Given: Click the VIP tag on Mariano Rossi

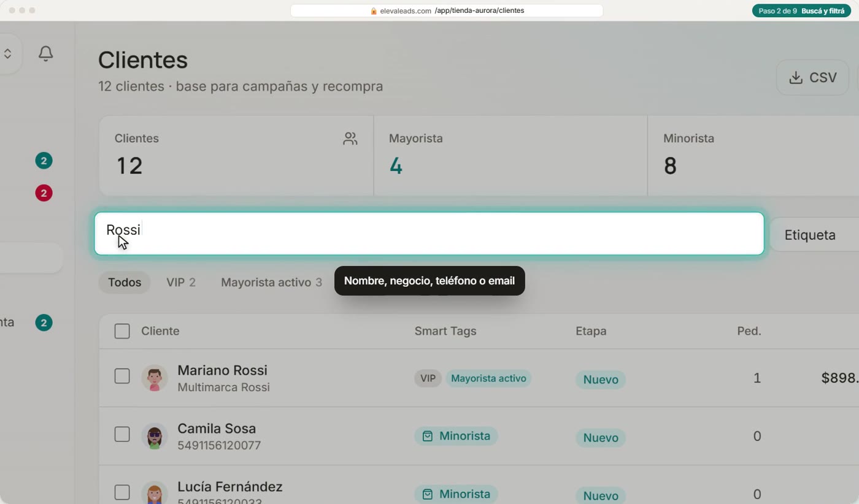Looking at the screenshot, I should [x=428, y=378].
